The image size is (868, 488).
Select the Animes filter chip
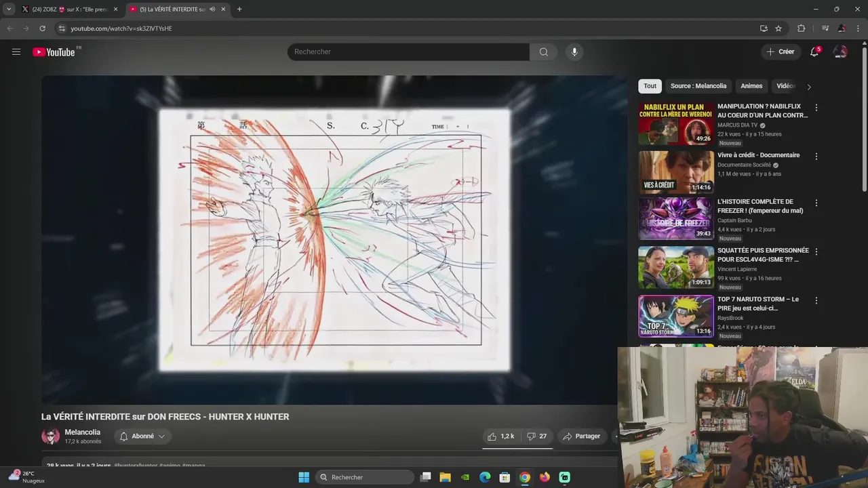coord(751,86)
